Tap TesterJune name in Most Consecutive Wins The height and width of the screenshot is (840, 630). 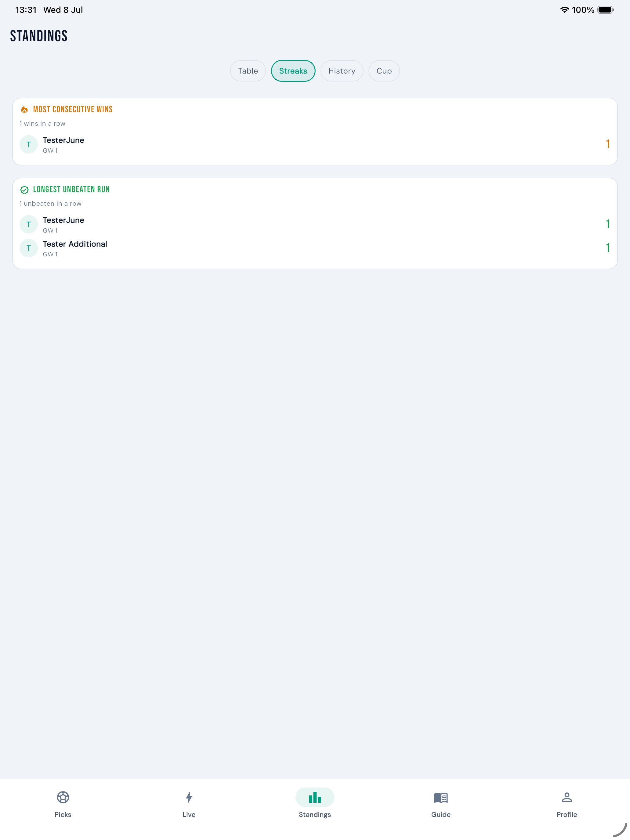(x=63, y=140)
